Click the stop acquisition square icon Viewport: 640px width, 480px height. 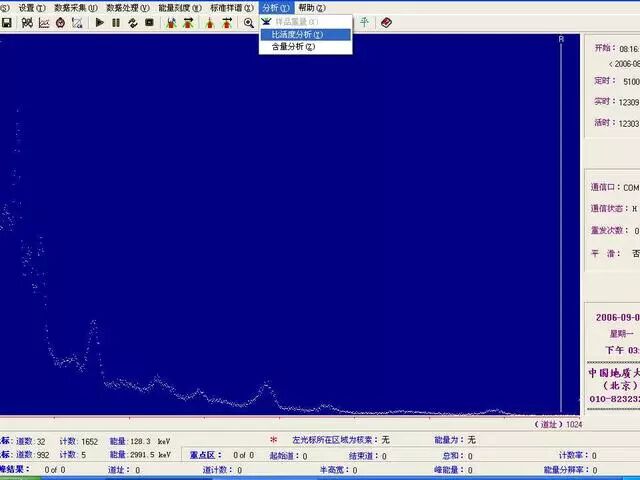pos(149,23)
